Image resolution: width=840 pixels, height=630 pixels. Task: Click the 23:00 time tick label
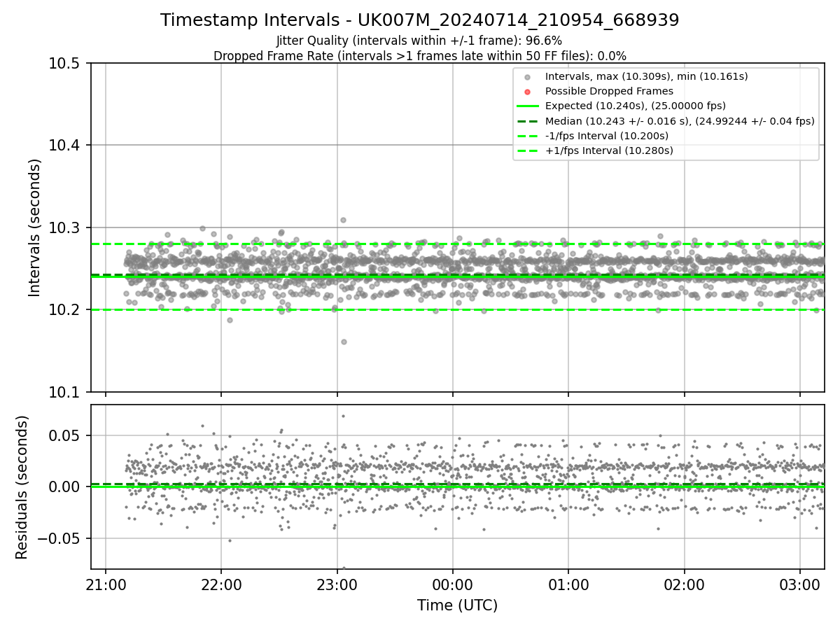(x=337, y=584)
